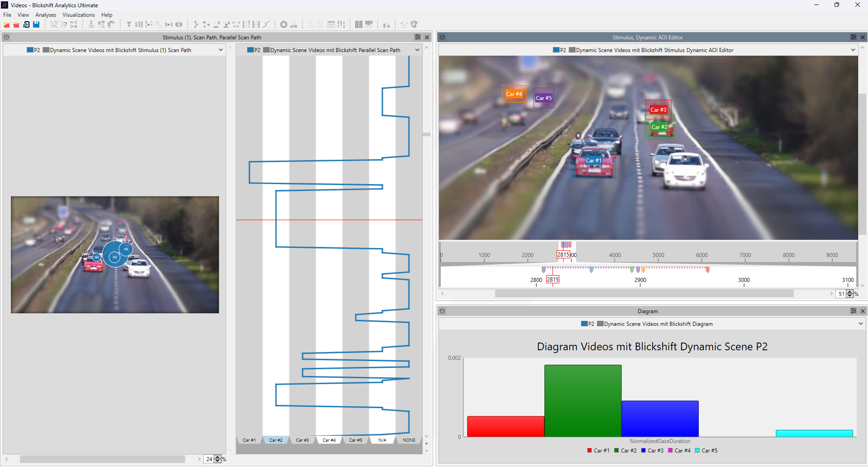Click the 51% zoom stepper up arrow
Image resolution: width=868 pixels, height=467 pixels.
850,291
